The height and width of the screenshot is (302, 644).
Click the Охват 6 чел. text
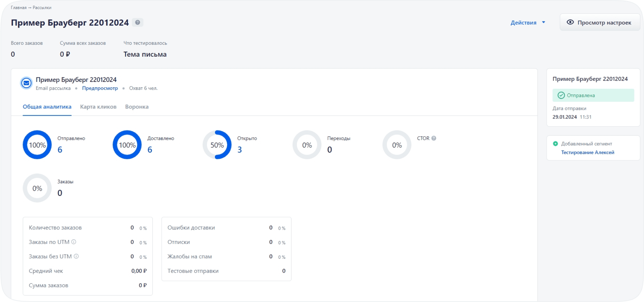[143, 88]
